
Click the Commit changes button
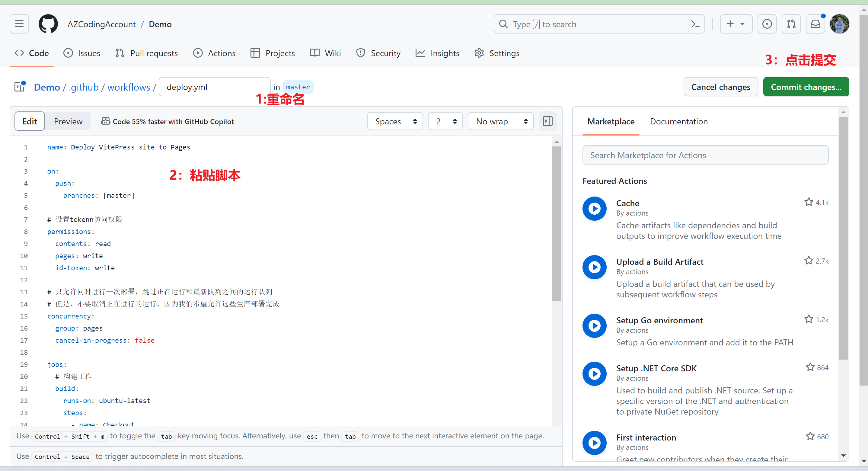click(806, 87)
